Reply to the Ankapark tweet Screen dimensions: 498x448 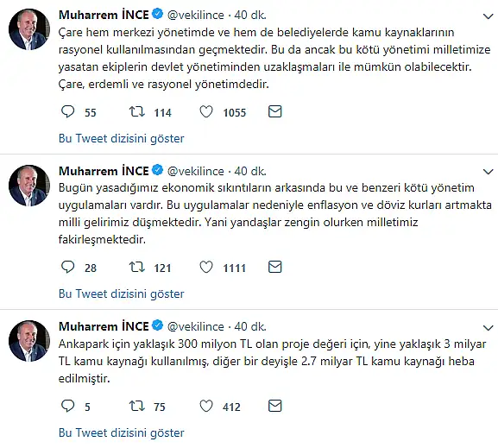click(67, 406)
